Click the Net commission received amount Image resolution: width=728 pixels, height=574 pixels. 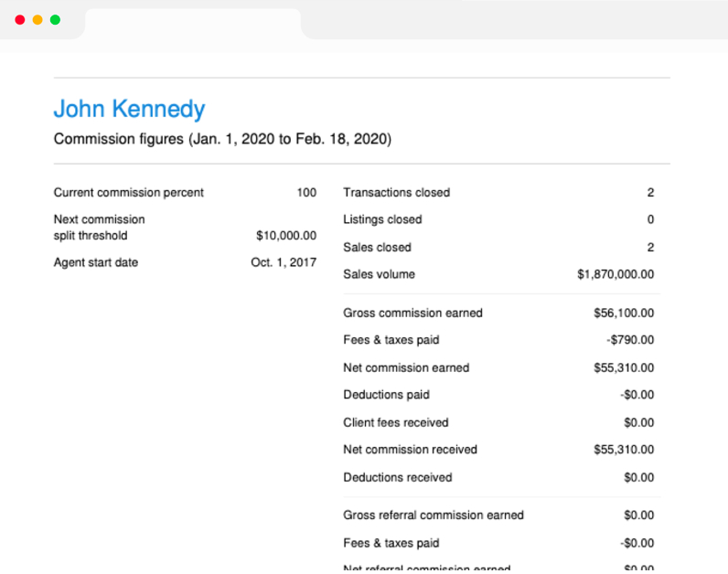624,450
